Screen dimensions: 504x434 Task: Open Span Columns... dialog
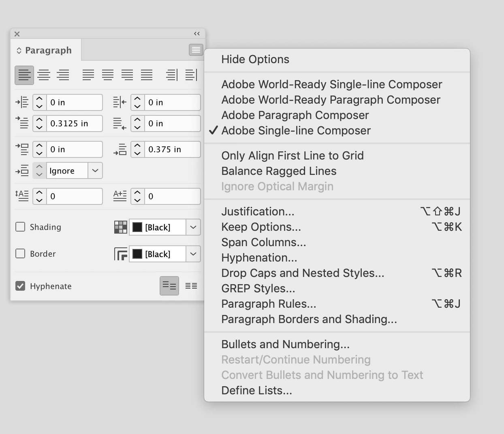pyautogui.click(x=337, y=242)
